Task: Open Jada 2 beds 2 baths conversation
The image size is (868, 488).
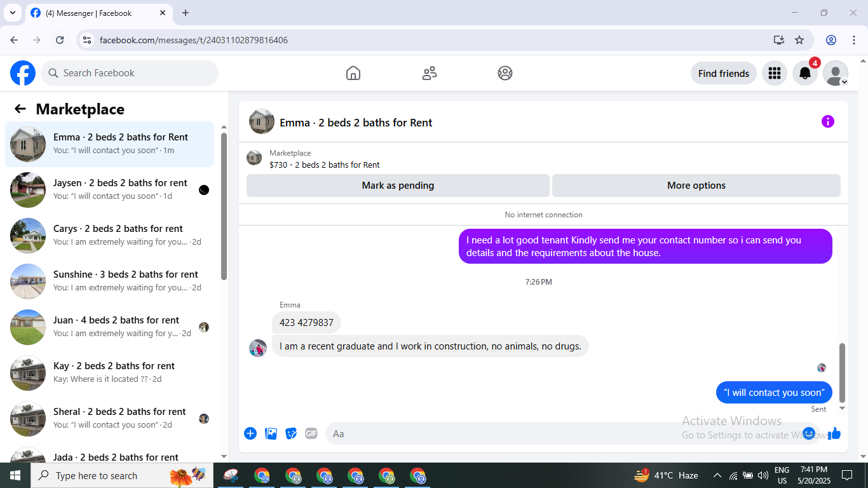Action: pyautogui.click(x=110, y=454)
